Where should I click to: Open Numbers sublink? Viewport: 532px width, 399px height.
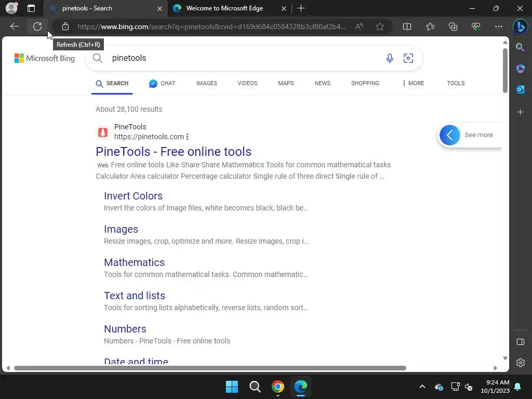(125, 329)
